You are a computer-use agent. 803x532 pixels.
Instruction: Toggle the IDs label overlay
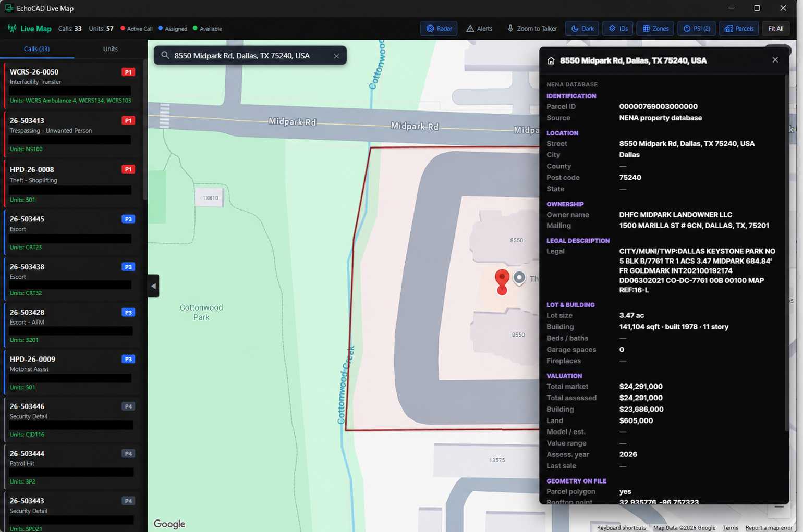[618, 29]
